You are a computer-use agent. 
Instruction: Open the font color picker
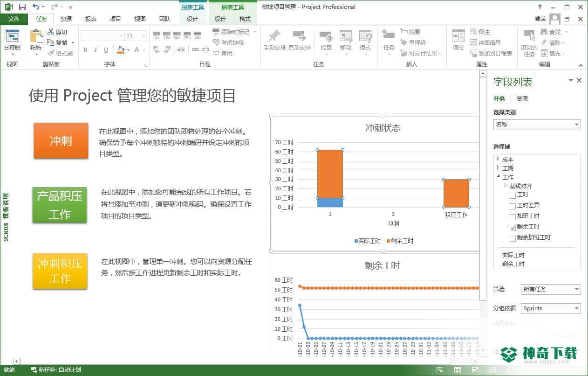[139, 50]
